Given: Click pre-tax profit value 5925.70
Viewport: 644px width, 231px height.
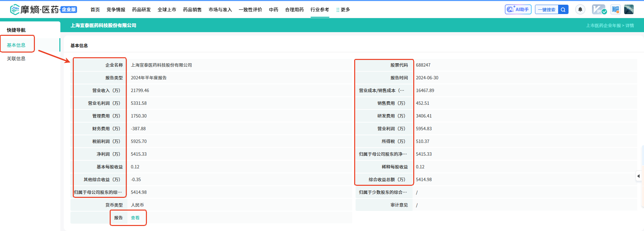Looking at the screenshot, I should (x=139, y=141).
